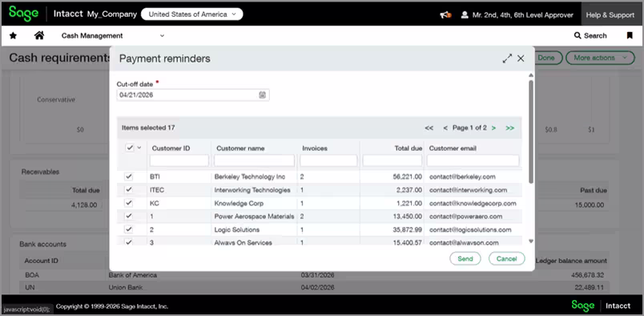Uncheck the Power Aerospace Materials row checkbox
This screenshot has height=316, width=644.
(x=128, y=216)
